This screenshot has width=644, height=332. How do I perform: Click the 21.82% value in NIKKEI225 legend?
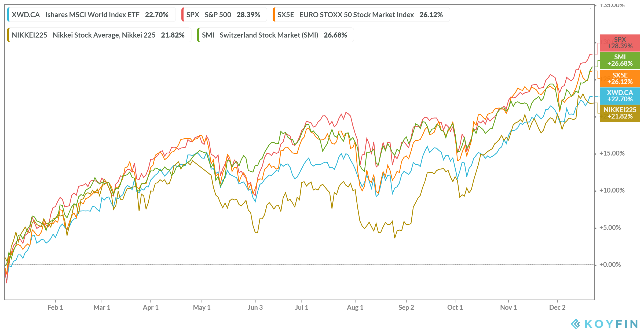pos(173,35)
